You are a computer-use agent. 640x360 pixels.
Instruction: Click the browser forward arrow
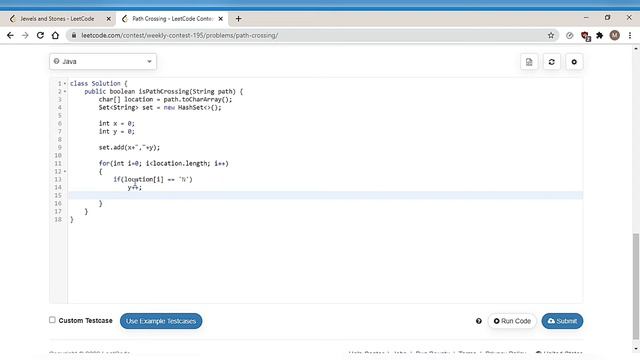pyautogui.click(x=25, y=36)
